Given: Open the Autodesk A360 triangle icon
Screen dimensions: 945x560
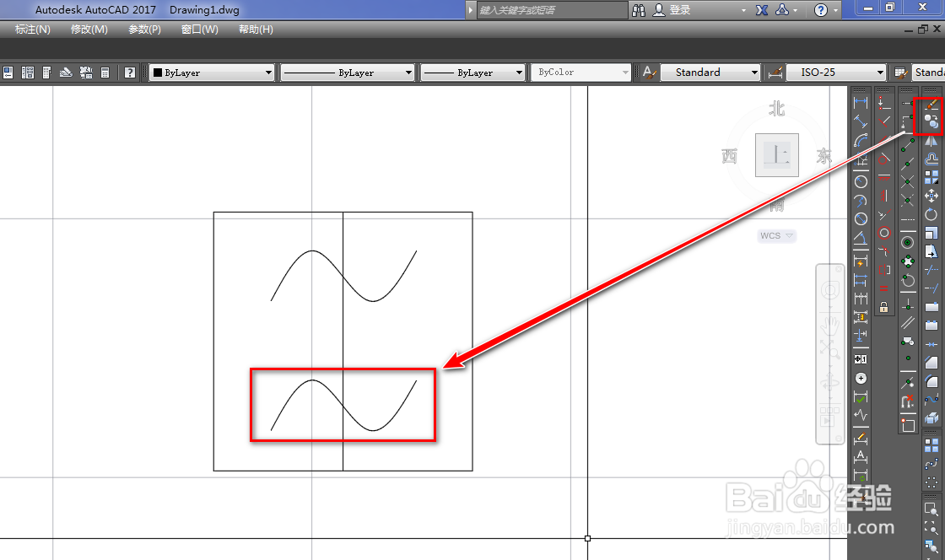Looking at the screenshot, I should (x=781, y=9).
